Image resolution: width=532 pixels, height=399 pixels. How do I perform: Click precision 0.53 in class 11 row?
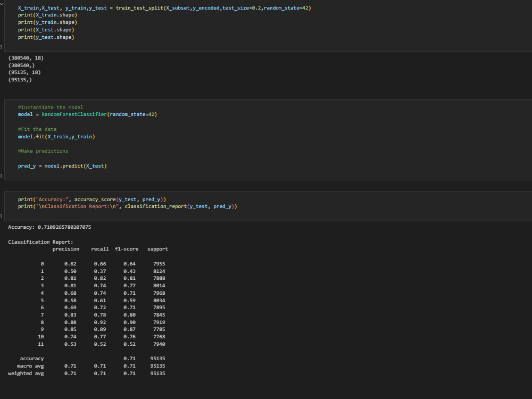coord(70,344)
